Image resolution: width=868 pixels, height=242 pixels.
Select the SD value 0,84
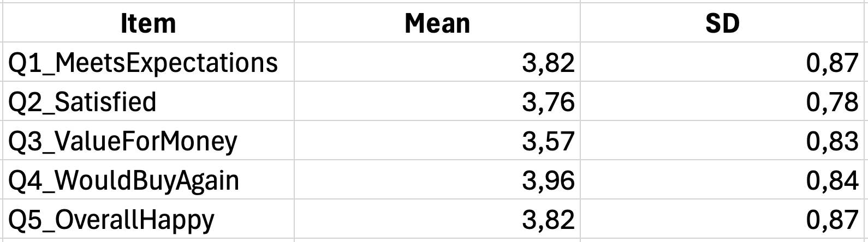(x=832, y=180)
